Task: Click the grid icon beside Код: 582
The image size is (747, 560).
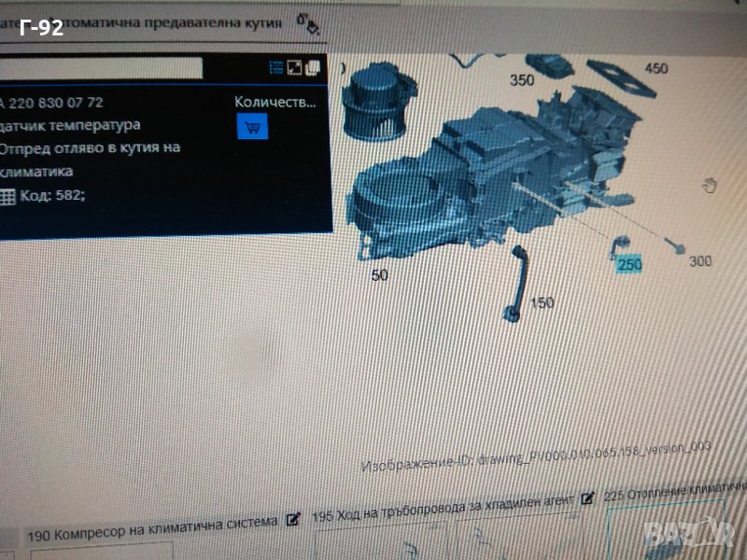Action: [7, 195]
